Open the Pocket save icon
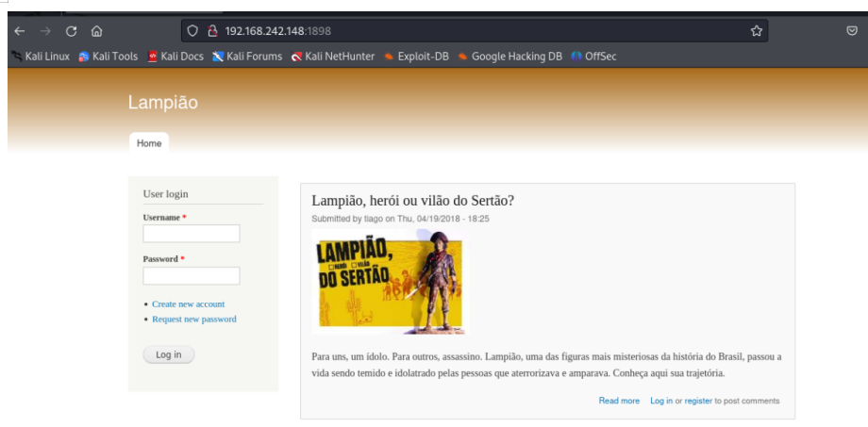Image resolution: width=868 pixels, height=427 pixels. pos(852,31)
